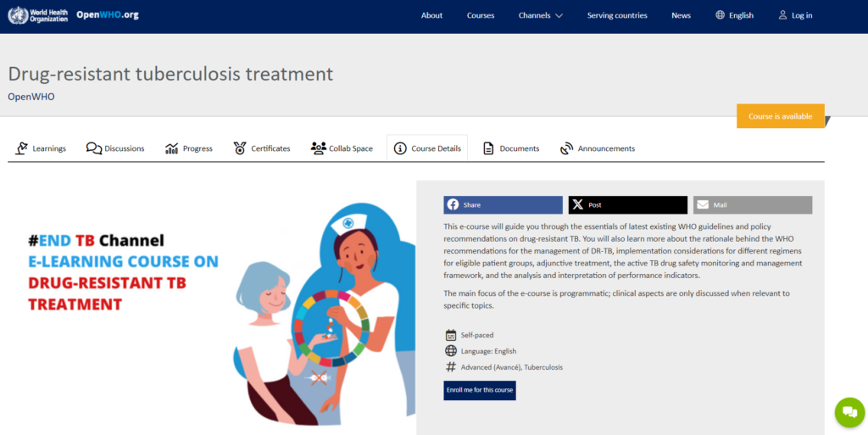Switch to the Discussions tab

(115, 148)
